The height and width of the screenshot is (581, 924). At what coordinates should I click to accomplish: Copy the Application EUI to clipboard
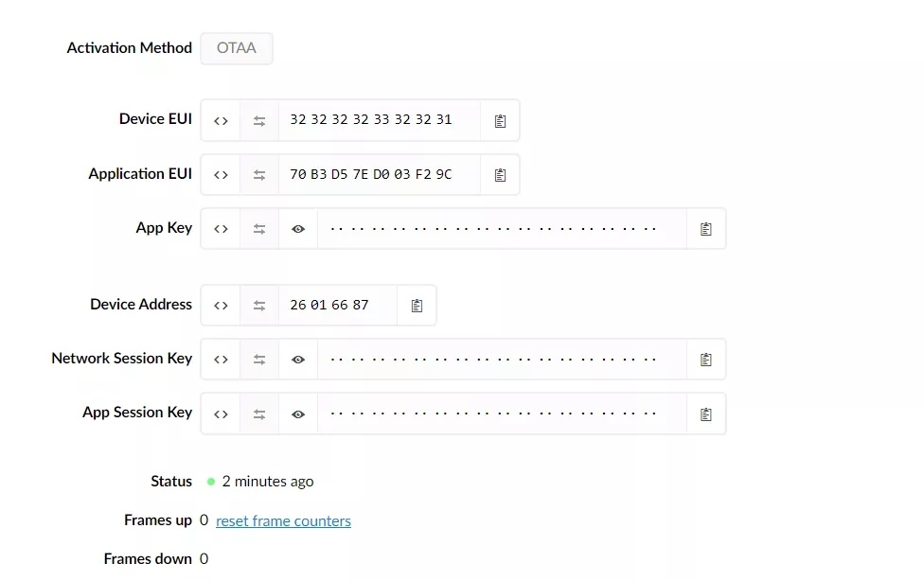[500, 175]
